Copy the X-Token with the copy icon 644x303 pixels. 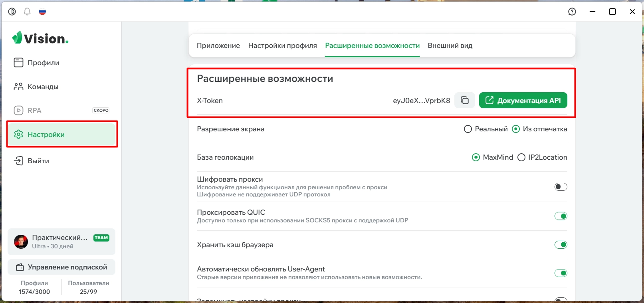[465, 100]
